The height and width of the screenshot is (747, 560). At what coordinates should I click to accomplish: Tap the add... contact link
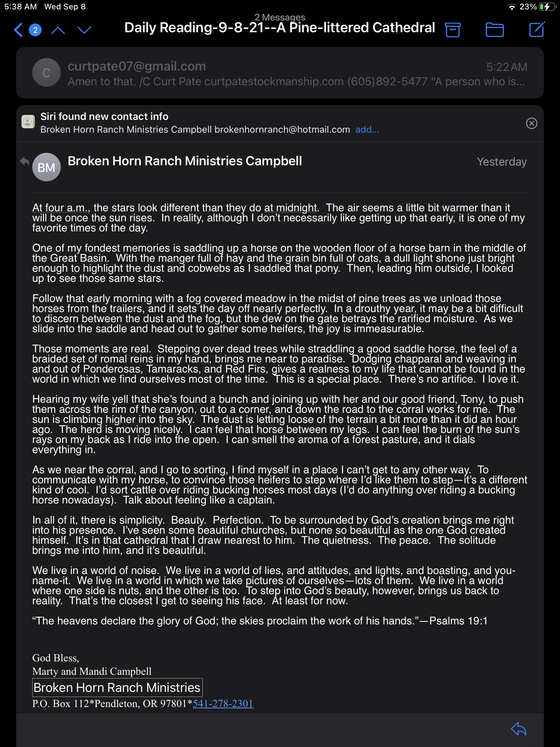[x=367, y=130]
